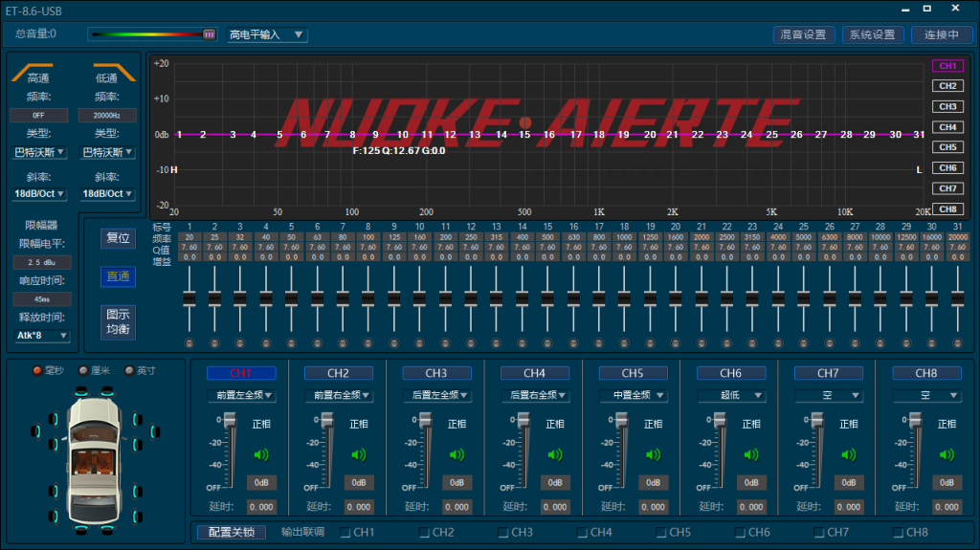Click the low-pass filter curve icon

click(115, 72)
